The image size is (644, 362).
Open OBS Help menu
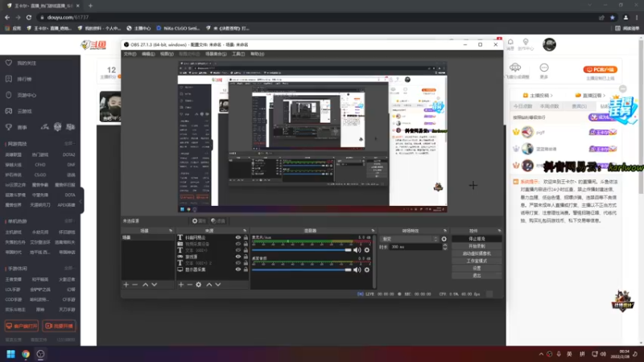tap(257, 54)
